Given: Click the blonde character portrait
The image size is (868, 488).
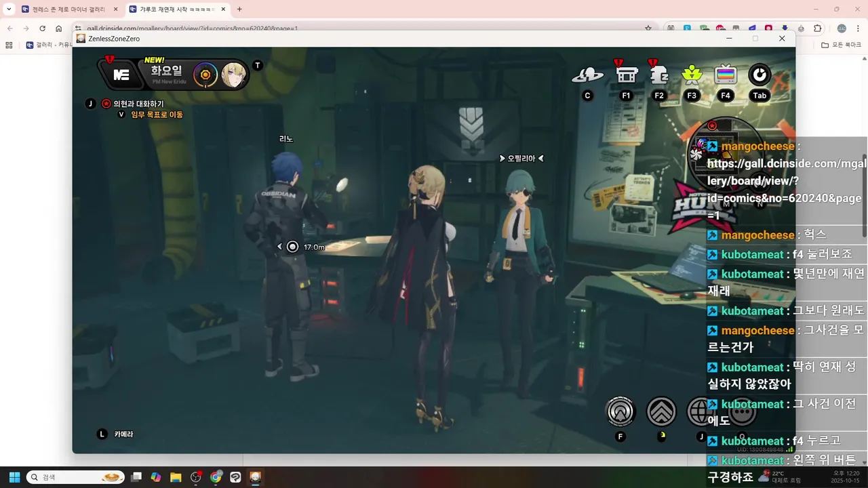Looking at the screenshot, I should 233,75.
